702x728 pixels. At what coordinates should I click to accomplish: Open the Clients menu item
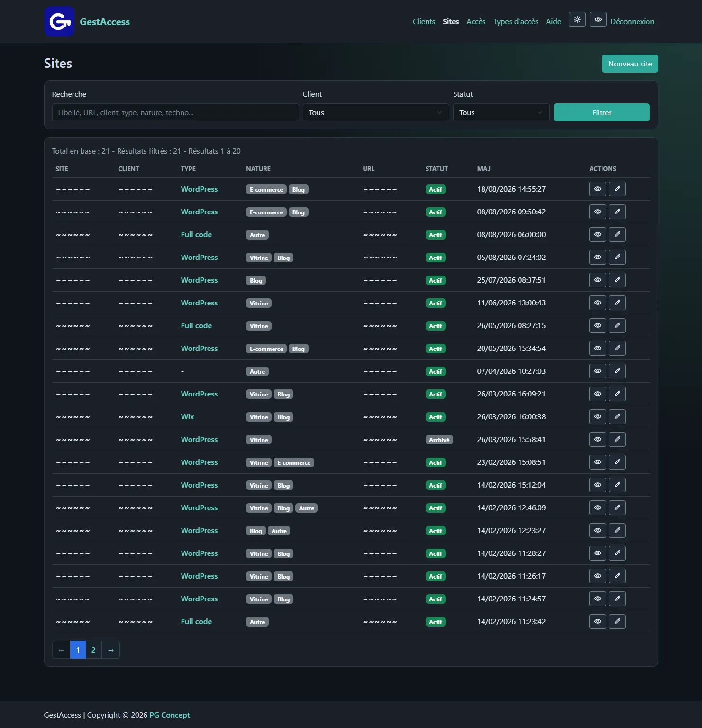click(424, 21)
